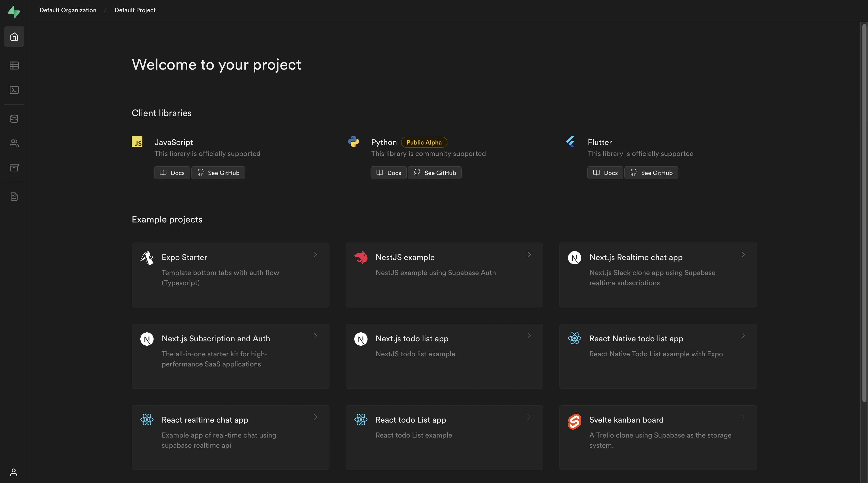868x483 pixels.
Task: Click the JavaScript library name
Action: coord(174,142)
